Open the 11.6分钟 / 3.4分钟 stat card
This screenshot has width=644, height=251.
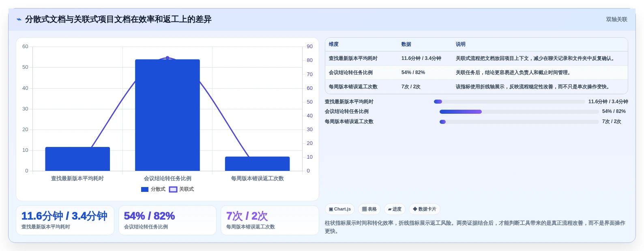(x=65, y=220)
